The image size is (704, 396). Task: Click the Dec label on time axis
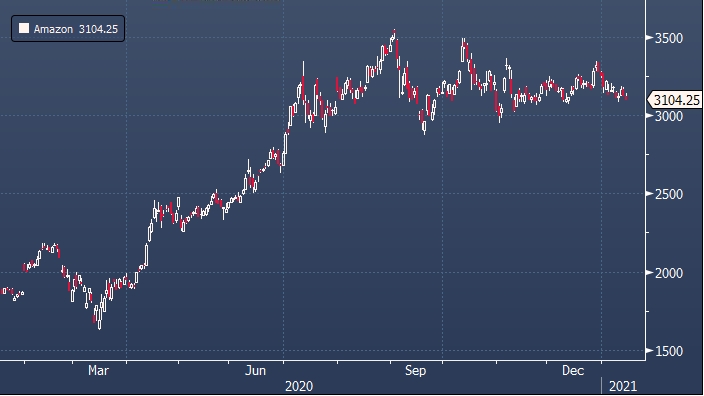[573, 370]
